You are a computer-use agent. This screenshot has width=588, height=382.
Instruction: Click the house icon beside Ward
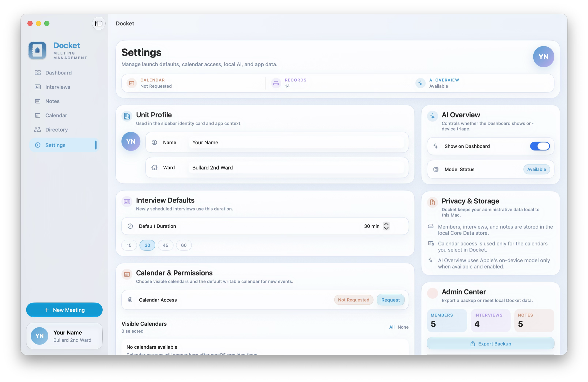pyautogui.click(x=154, y=168)
